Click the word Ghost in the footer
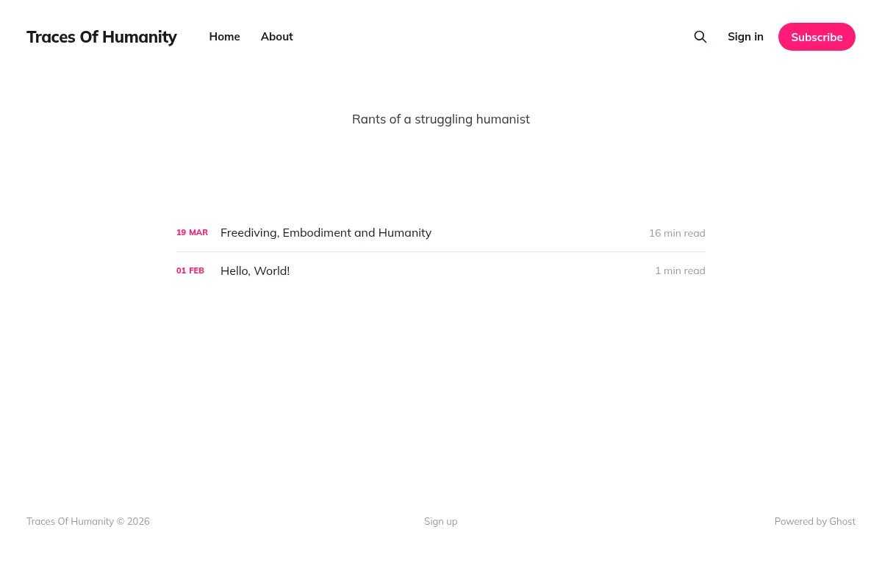This screenshot has height=588, width=882. [x=842, y=521]
